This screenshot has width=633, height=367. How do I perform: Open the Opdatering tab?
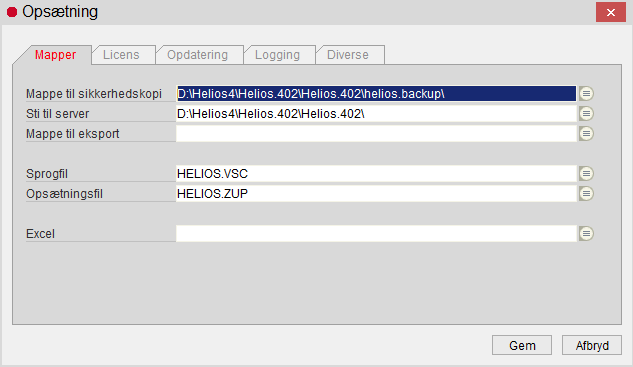pyautogui.click(x=199, y=55)
